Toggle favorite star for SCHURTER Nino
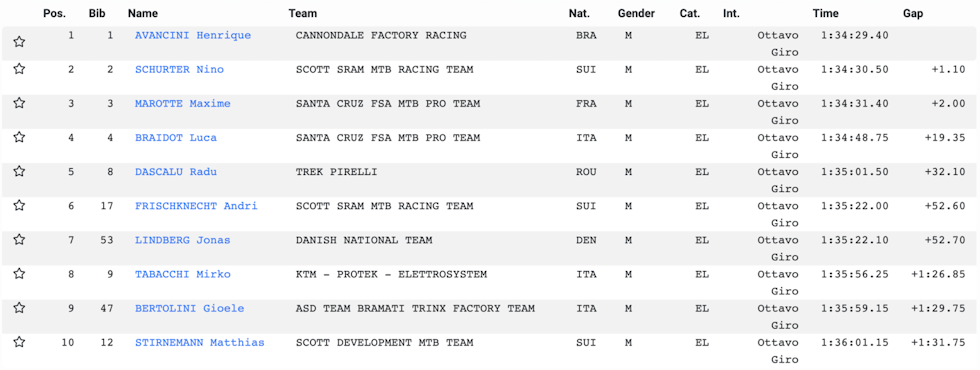 pyautogui.click(x=19, y=69)
